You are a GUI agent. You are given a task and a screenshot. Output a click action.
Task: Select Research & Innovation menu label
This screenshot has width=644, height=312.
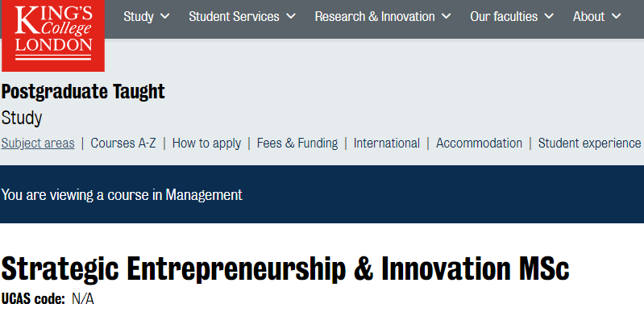tap(375, 16)
